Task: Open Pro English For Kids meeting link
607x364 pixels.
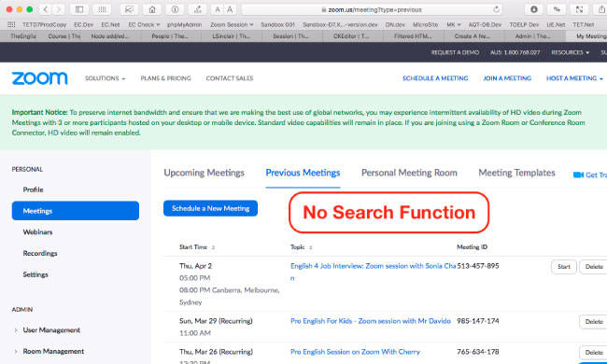Action: [x=371, y=321]
